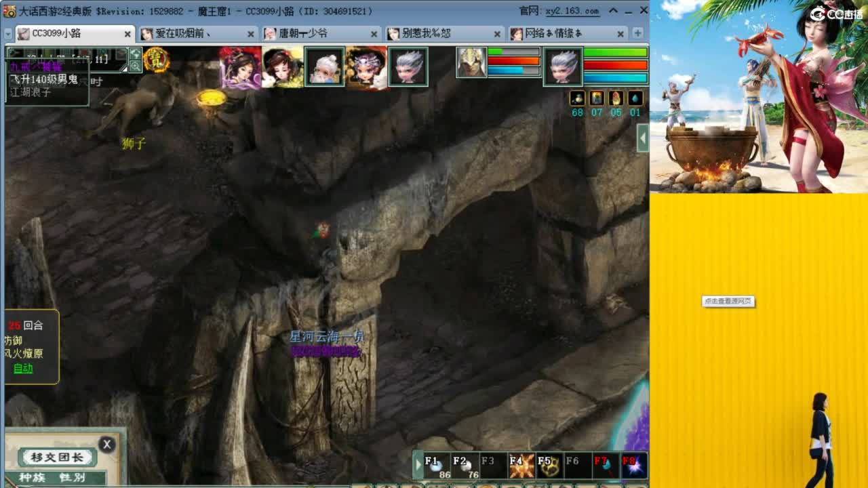This screenshot has width=868, height=488.
Task: Click the player's red mana bar
Action: [x=616, y=65]
